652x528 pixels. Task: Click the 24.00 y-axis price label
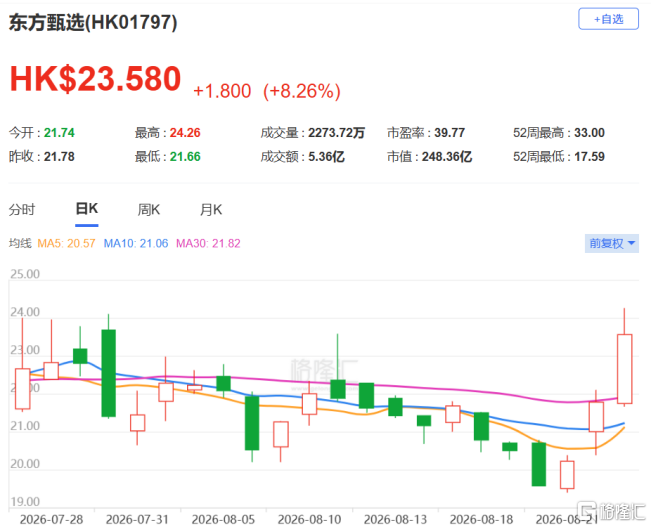click(25, 312)
